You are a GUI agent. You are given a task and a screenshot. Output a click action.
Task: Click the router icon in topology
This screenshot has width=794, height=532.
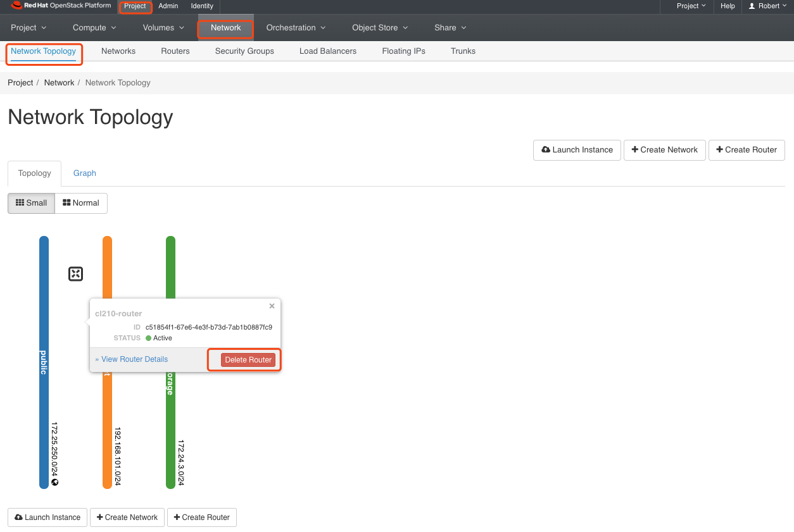pos(75,274)
